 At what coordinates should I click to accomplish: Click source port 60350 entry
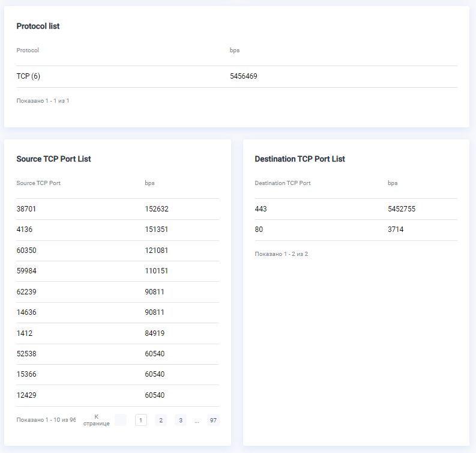[x=26, y=251]
